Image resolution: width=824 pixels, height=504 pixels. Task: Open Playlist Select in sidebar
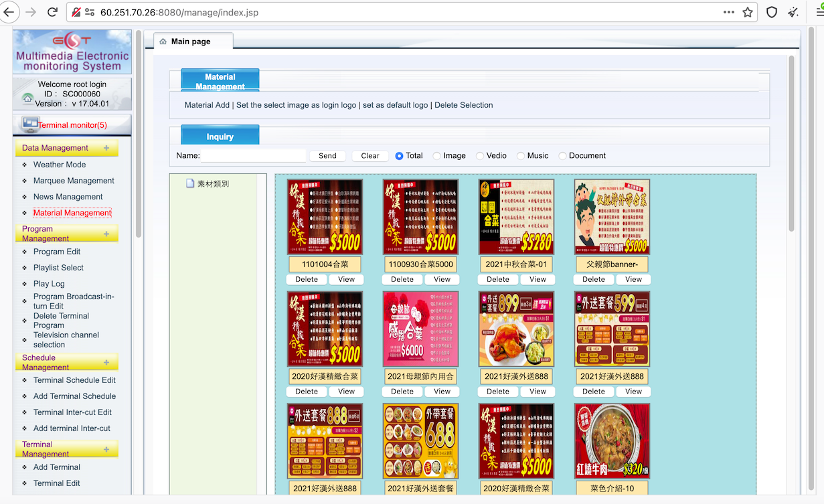click(58, 268)
